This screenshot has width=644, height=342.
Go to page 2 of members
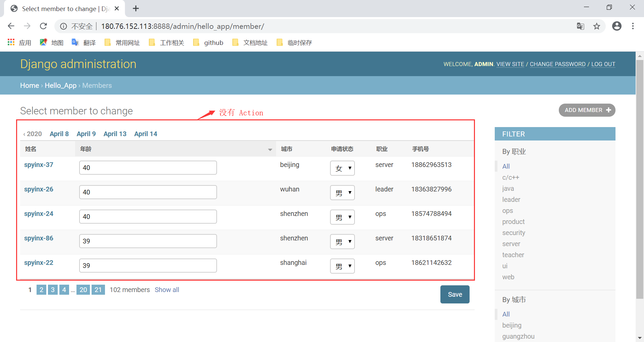pos(41,290)
